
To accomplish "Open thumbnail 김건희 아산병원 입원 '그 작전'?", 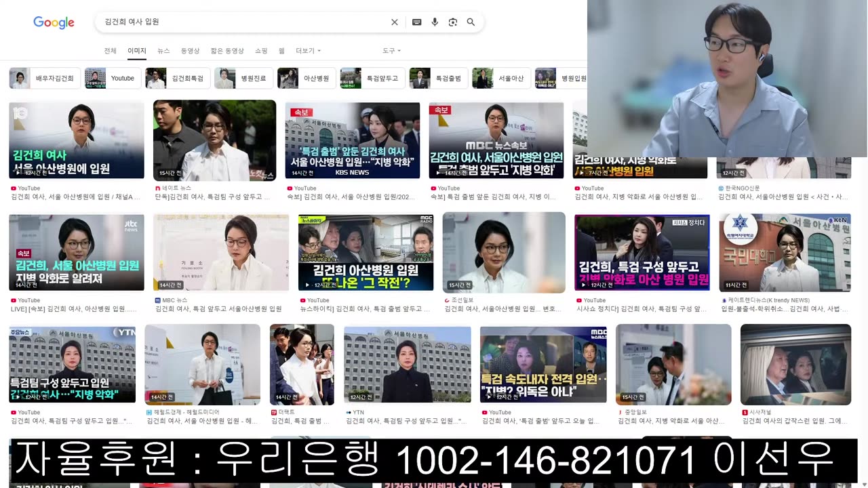I will pos(366,253).
